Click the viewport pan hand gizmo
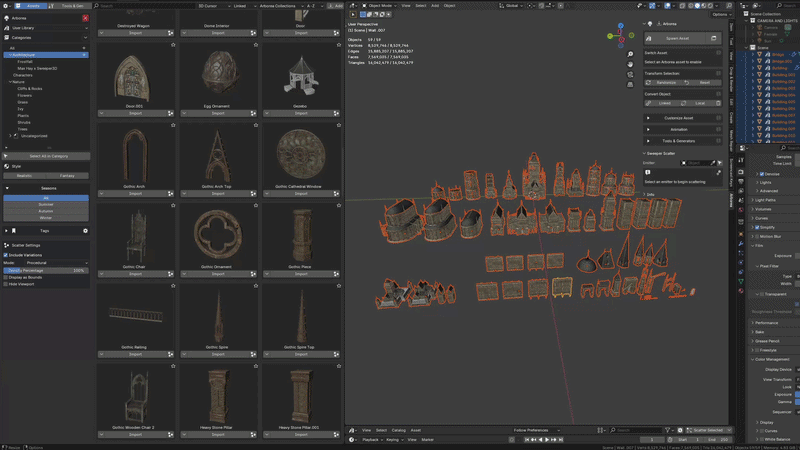The height and width of the screenshot is (450, 800). 630,64
